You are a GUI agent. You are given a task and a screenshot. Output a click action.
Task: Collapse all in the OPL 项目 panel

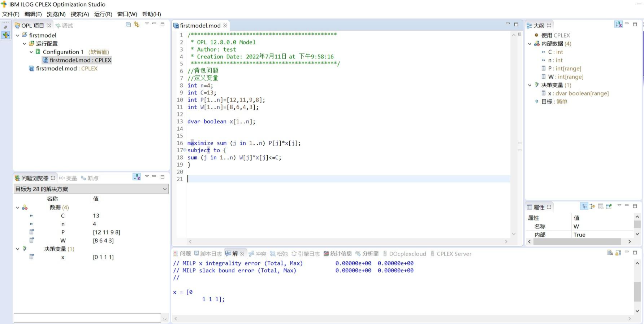129,25
